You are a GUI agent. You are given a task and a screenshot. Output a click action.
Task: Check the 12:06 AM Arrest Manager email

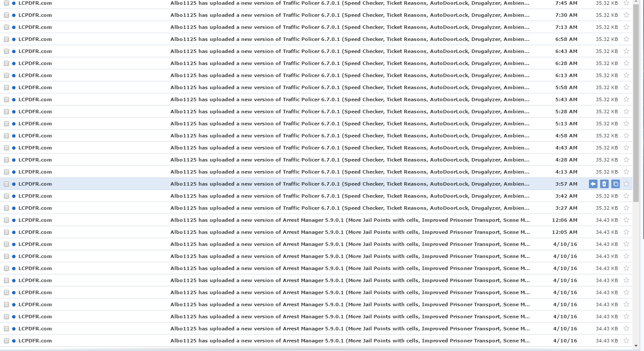pos(6,220)
